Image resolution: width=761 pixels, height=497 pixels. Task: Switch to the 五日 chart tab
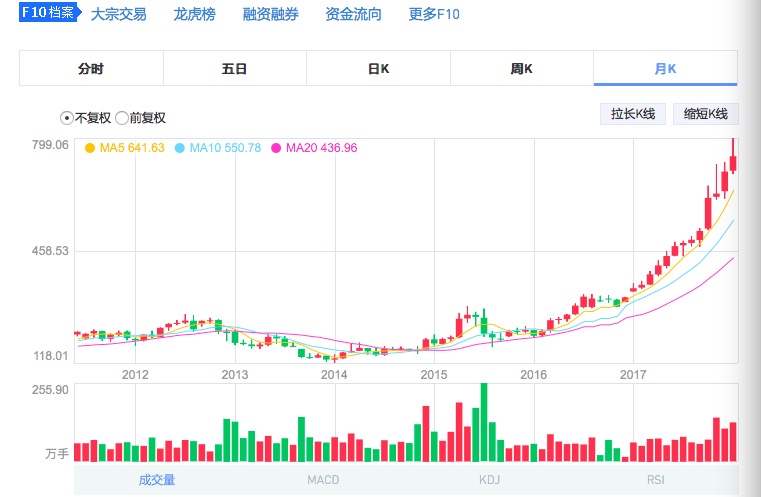click(235, 69)
